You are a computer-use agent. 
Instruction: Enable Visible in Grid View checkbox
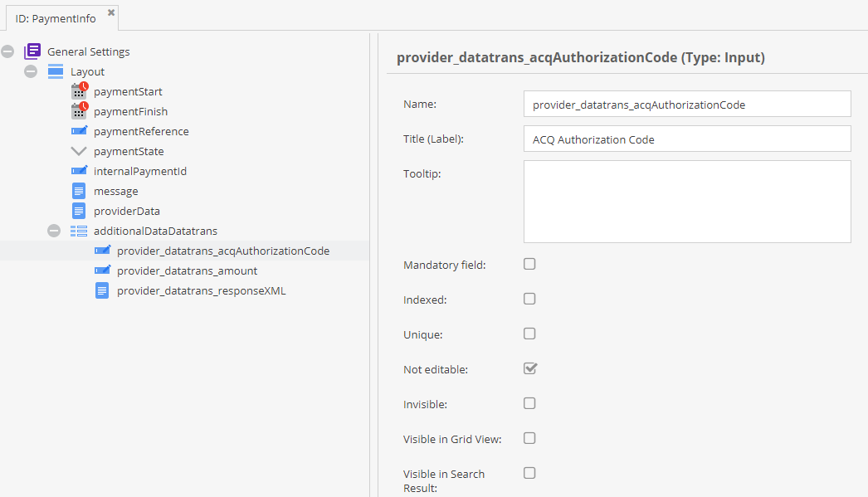pos(529,438)
